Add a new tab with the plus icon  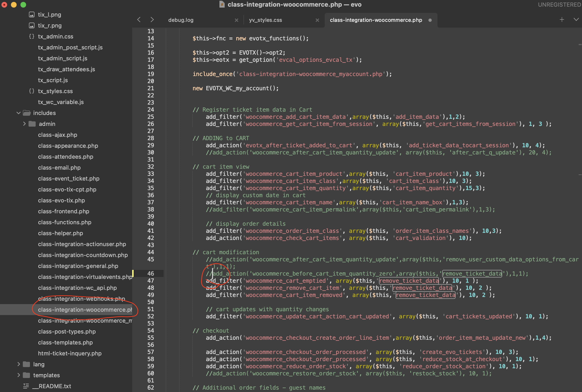tap(562, 19)
